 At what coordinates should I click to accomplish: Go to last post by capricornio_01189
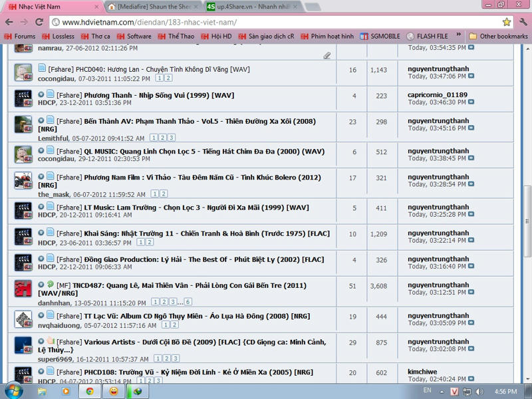471,102
